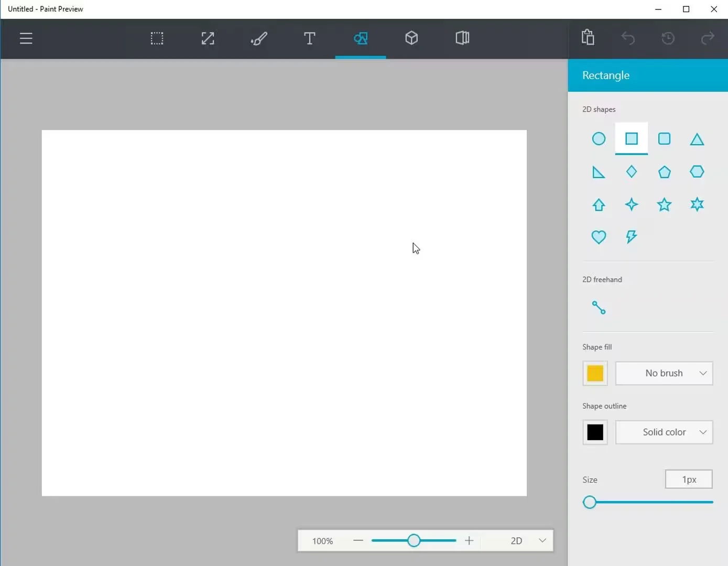Viewport: 728px width, 566px height.
Task: Choose the heart shape
Action: click(599, 237)
